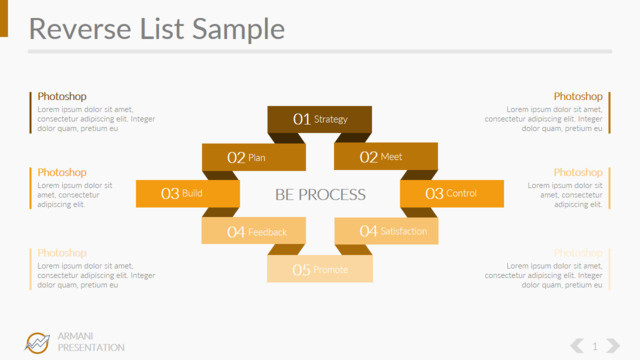Viewport: 640px width, 360px height.
Task: Click the bottom-left pale Photoshop heading
Action: pos(62,253)
